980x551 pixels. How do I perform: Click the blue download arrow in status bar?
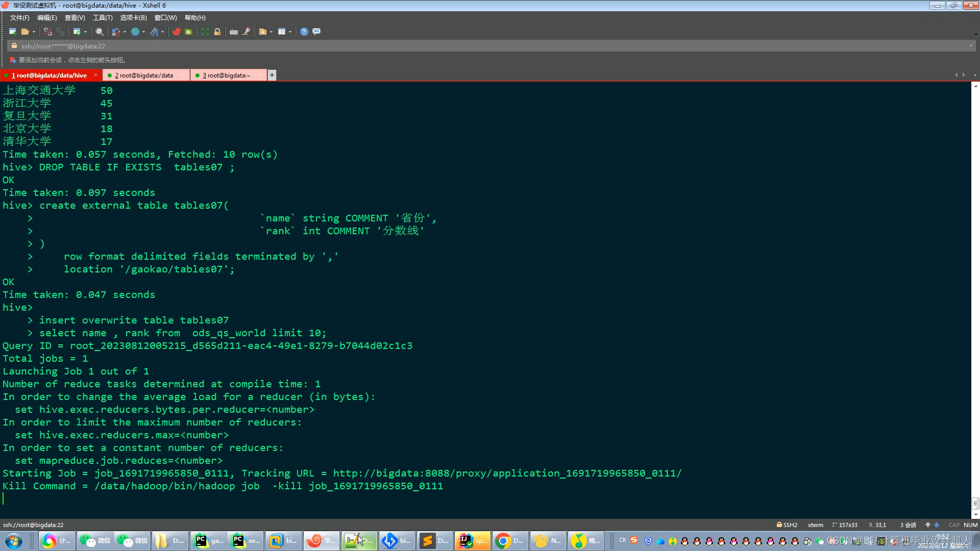point(937,525)
